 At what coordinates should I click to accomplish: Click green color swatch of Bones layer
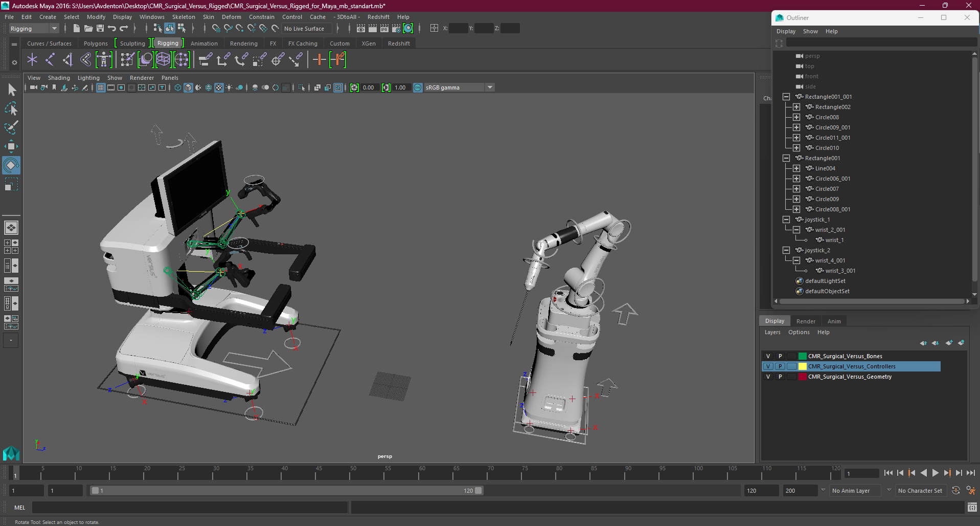[803, 356]
